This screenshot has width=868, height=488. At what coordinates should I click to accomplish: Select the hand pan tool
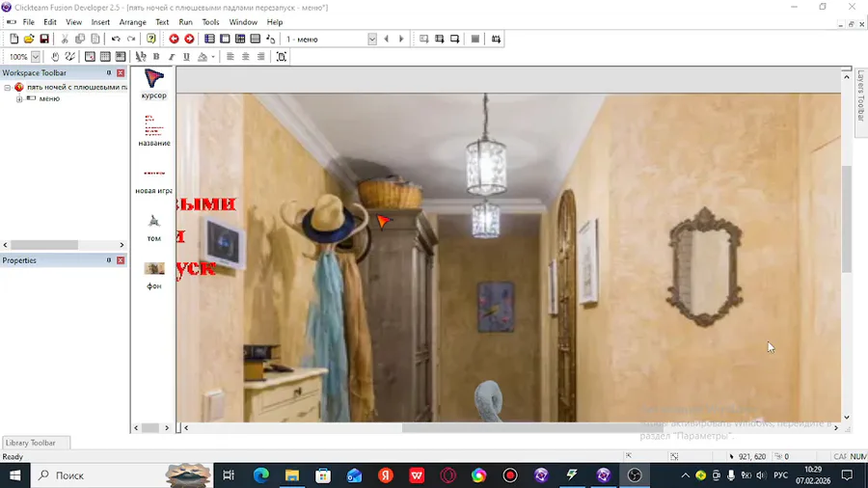(x=55, y=57)
